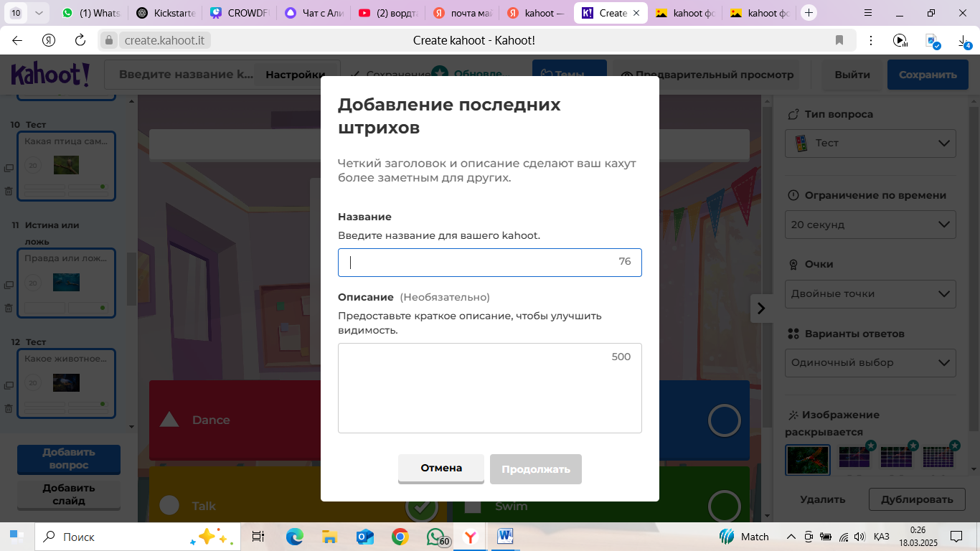The image size is (980, 551).
Task: Click the Отмена button
Action: [441, 468]
